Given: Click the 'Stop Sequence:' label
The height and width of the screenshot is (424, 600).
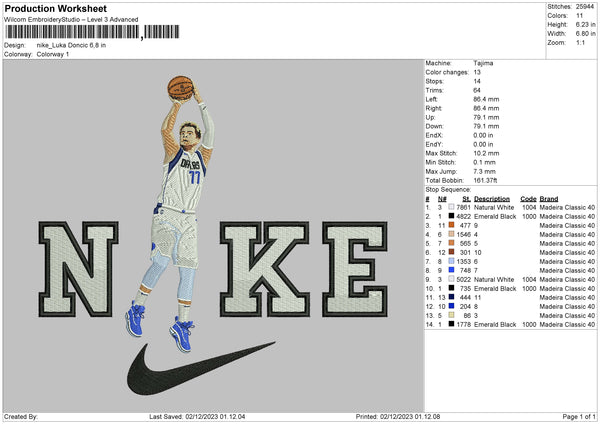Looking at the screenshot, I should tap(448, 189).
